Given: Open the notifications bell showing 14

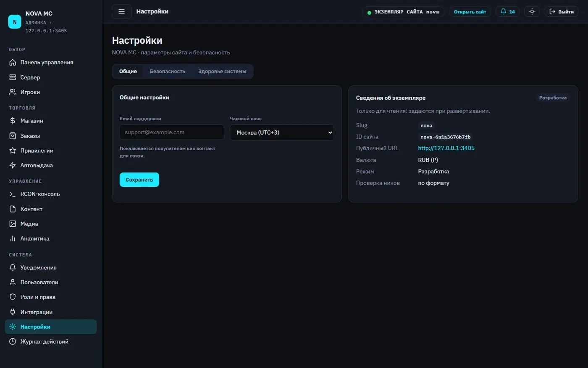Looking at the screenshot, I should (x=507, y=12).
